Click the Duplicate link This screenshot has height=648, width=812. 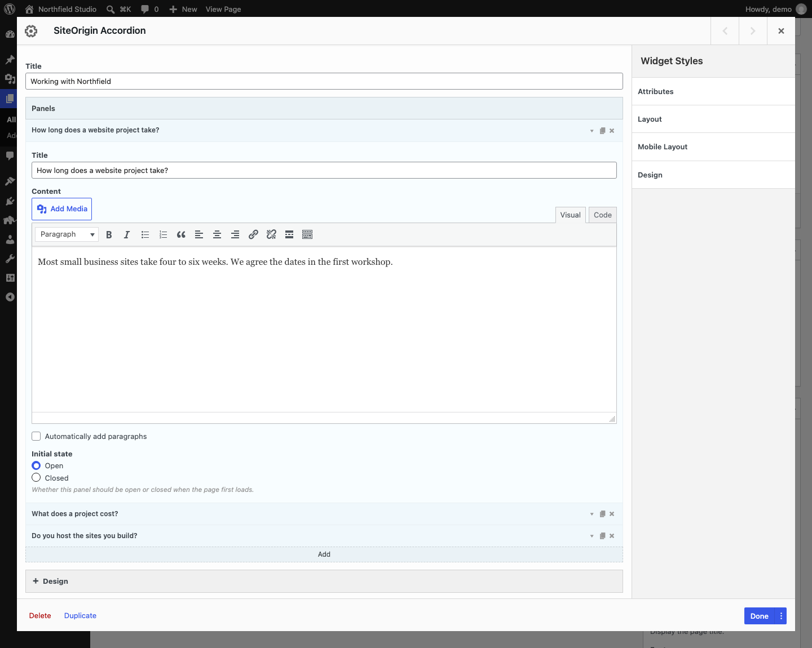pos(80,615)
